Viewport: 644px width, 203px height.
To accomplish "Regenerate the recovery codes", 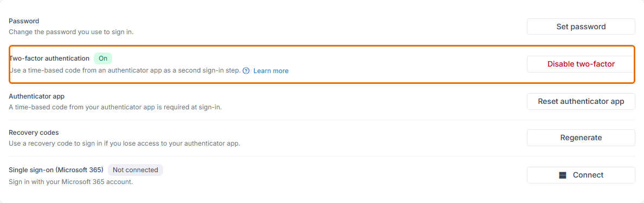I will click(581, 138).
